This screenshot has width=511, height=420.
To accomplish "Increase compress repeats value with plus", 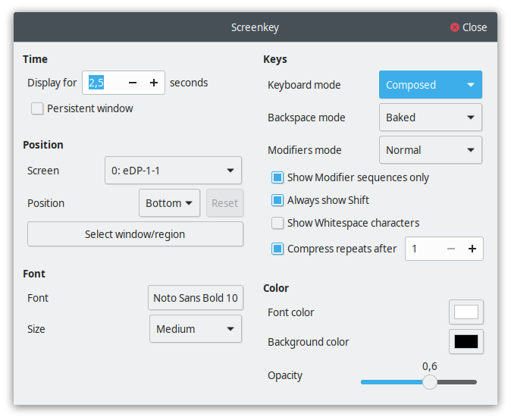I will (x=472, y=249).
